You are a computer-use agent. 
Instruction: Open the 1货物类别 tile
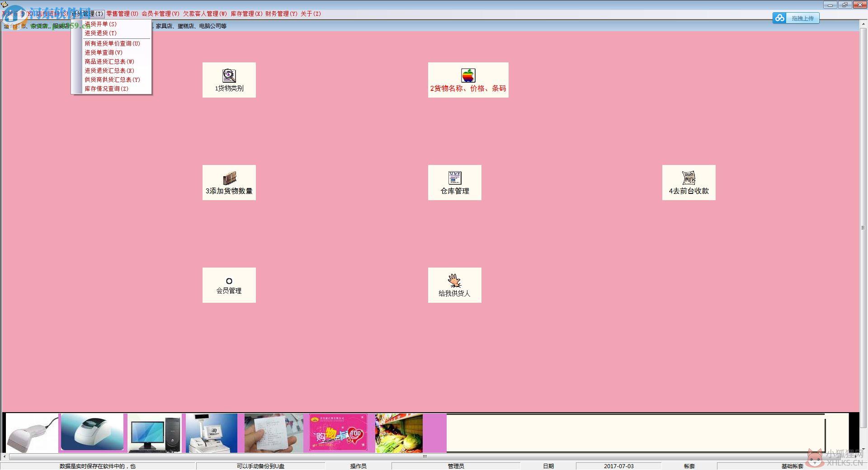click(x=229, y=80)
